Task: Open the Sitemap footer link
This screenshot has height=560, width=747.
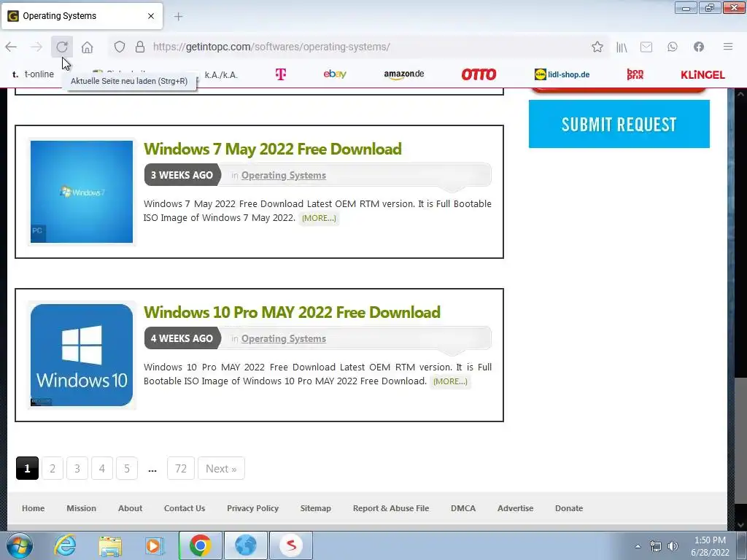Action: click(315, 508)
